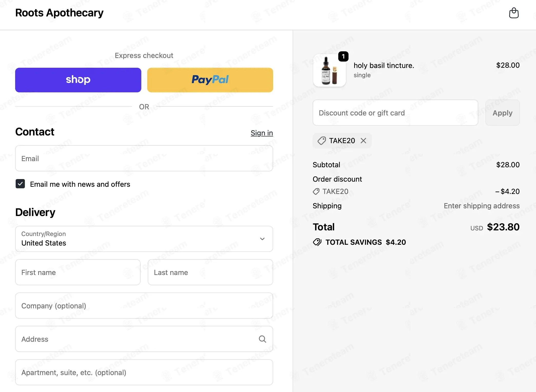This screenshot has height=392, width=536.
Task: Uncheck Email me with news and offers
Action: tap(20, 184)
